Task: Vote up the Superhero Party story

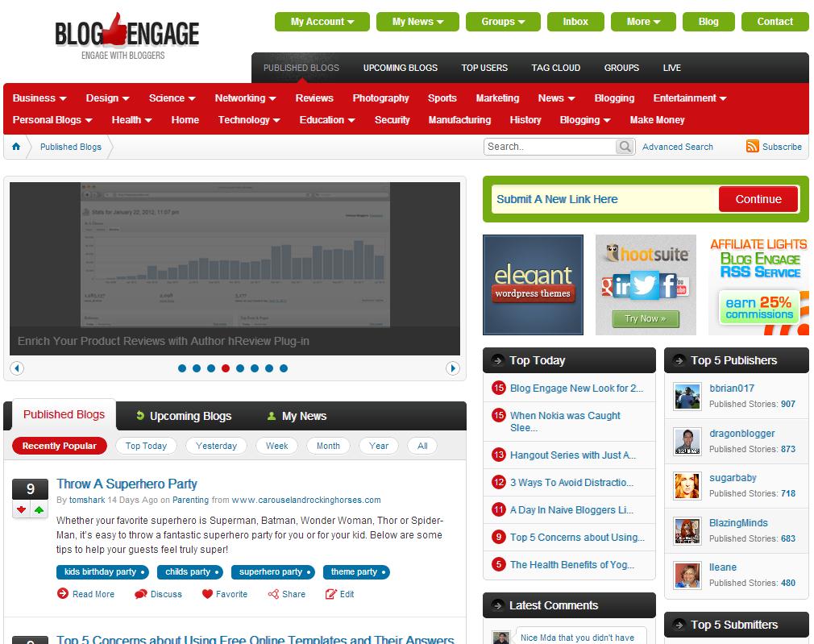Action: 39,509
